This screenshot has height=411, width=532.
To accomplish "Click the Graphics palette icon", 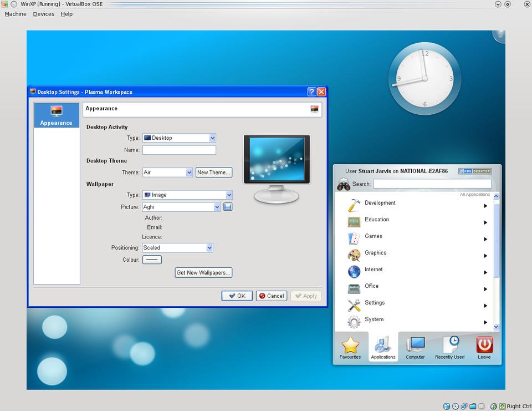I will click(354, 256).
